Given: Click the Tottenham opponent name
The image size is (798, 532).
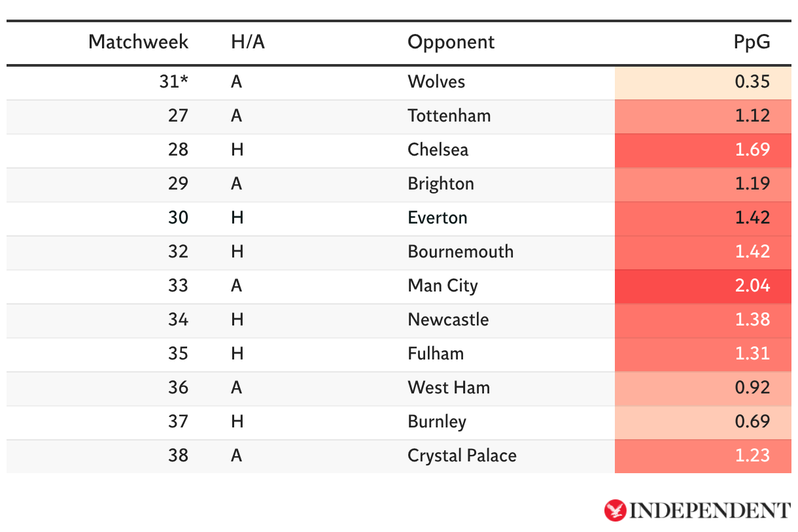Looking at the screenshot, I should tap(449, 116).
